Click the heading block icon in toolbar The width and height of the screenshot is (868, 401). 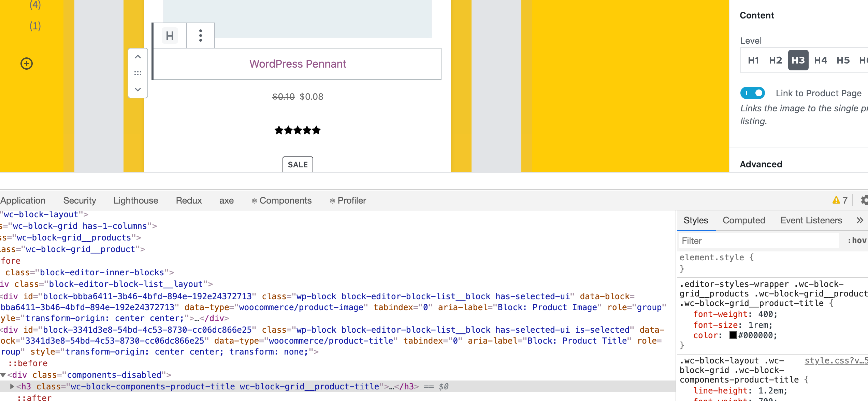(170, 35)
